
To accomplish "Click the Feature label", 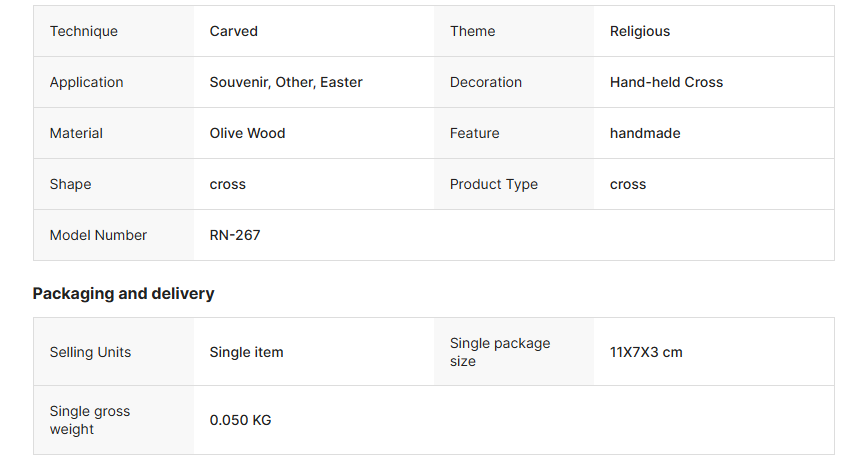I will [474, 133].
